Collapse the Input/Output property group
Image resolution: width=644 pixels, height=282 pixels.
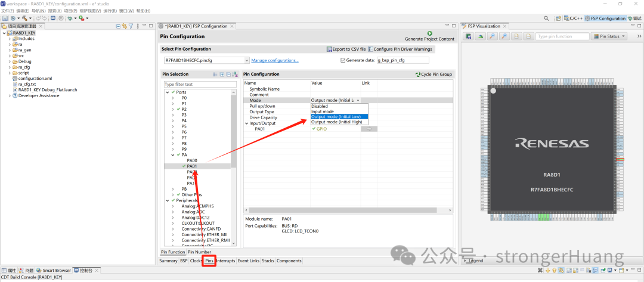246,123
